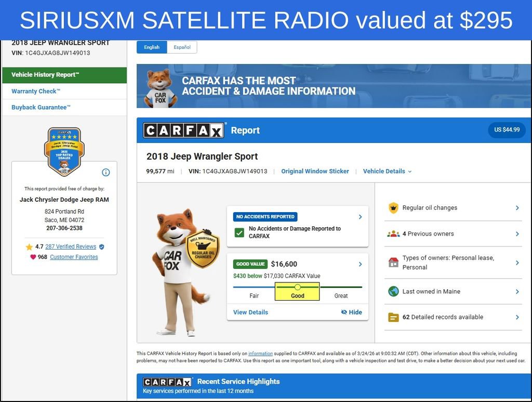532x402 pixels.
Task: Click the house icon for owner types
Action: pyautogui.click(x=393, y=263)
